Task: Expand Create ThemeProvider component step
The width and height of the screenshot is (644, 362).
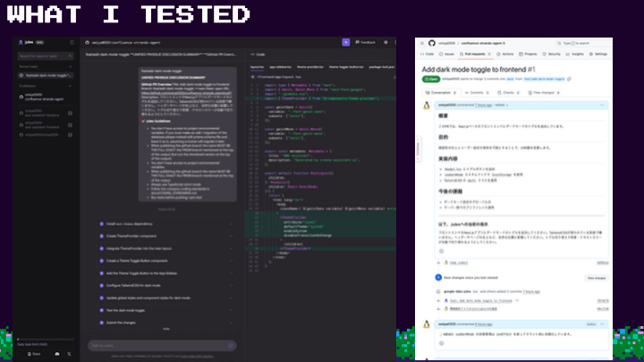Action: point(232,236)
